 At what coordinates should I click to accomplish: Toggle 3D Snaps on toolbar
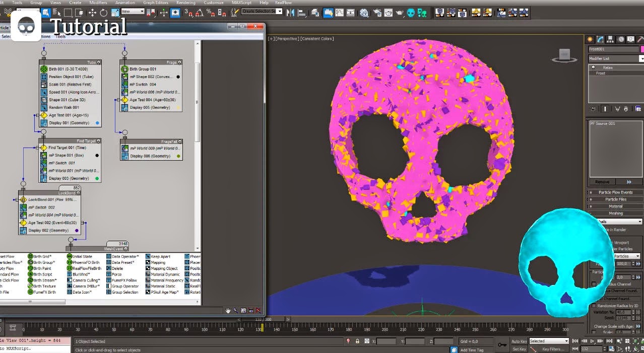click(187, 13)
